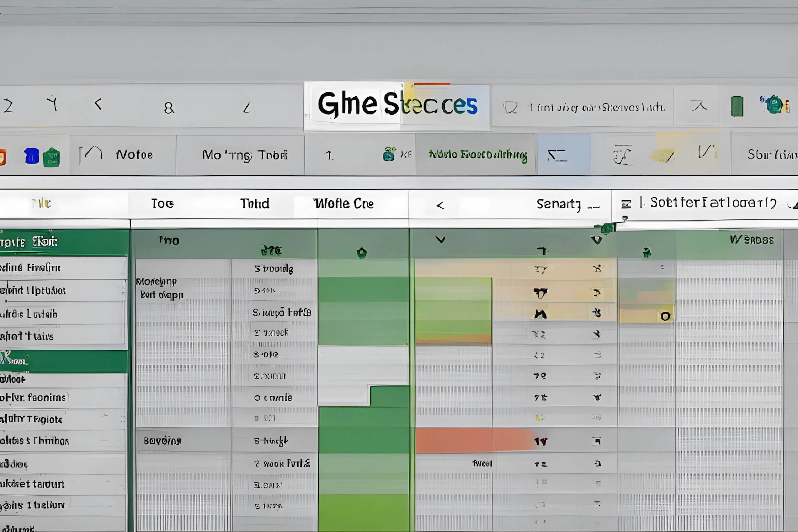Click the speech bubble icon in search bar
798x532 pixels.
(510, 108)
